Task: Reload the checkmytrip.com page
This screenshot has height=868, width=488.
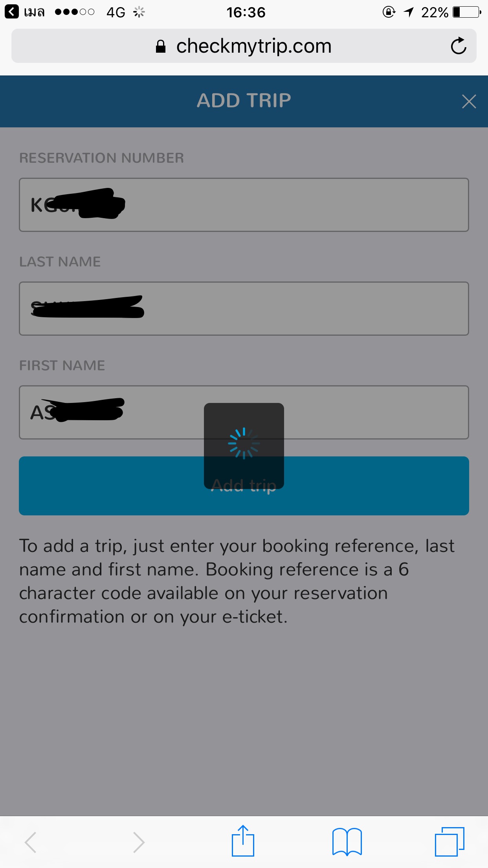Action: (x=458, y=46)
